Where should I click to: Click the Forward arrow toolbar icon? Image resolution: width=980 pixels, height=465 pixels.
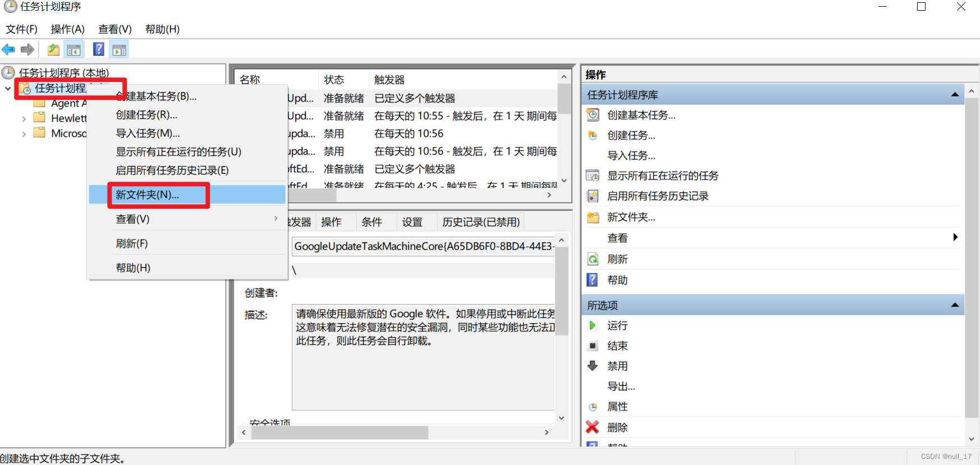(x=28, y=49)
